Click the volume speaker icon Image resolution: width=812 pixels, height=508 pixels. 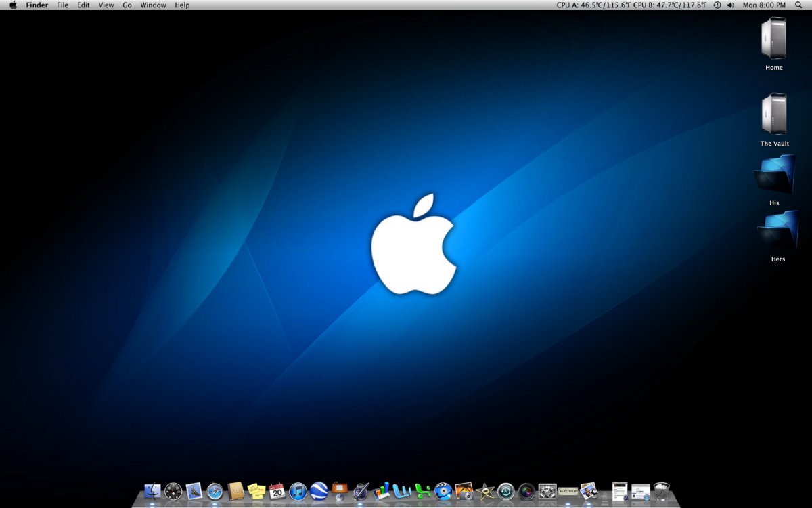click(x=731, y=5)
